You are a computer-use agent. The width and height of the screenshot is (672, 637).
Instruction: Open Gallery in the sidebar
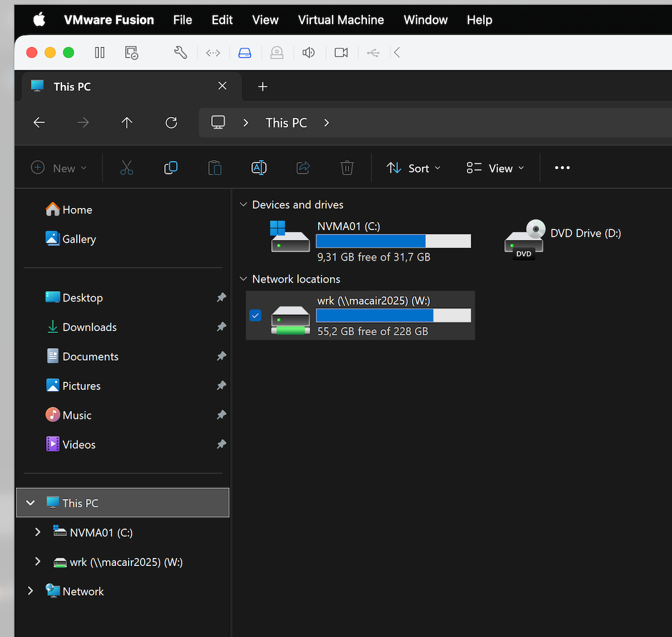coord(71,239)
